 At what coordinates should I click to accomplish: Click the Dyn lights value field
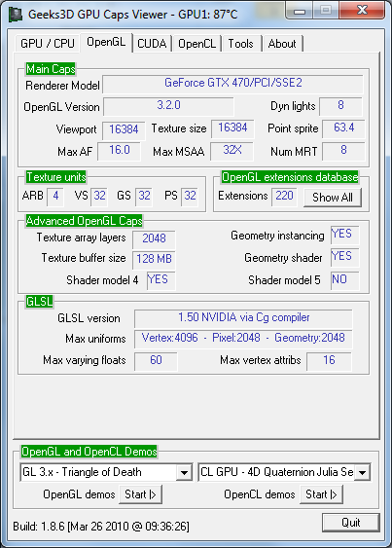point(341,106)
